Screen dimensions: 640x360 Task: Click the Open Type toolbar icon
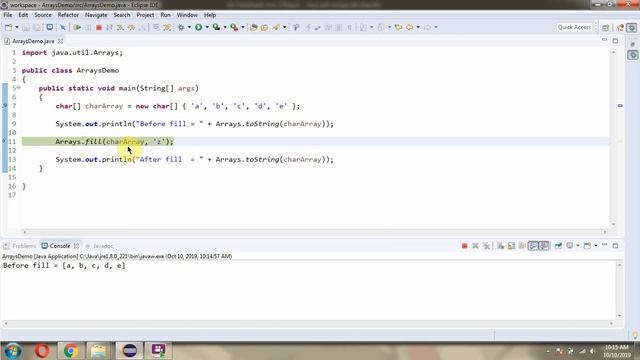(x=253, y=27)
